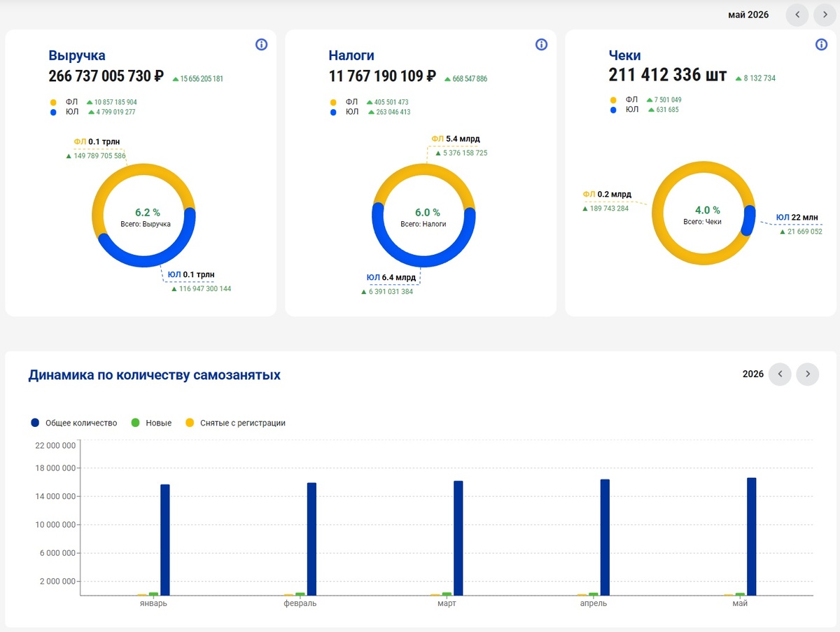Click ЮЛ blue legend dot in Налоги
Image resolution: width=840 pixels, height=632 pixels.
coord(333,112)
